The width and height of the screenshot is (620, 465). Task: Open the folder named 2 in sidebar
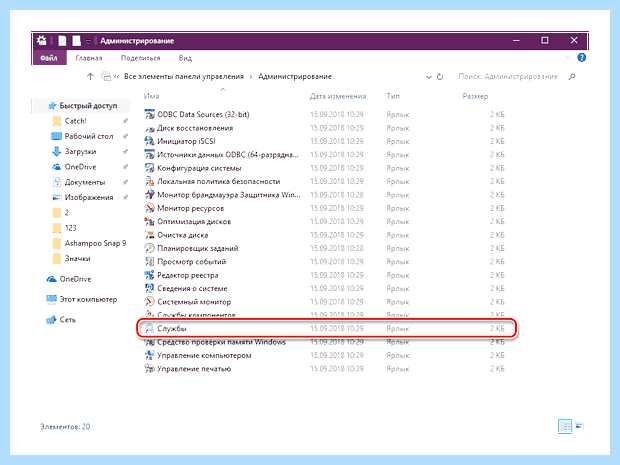[66, 213]
